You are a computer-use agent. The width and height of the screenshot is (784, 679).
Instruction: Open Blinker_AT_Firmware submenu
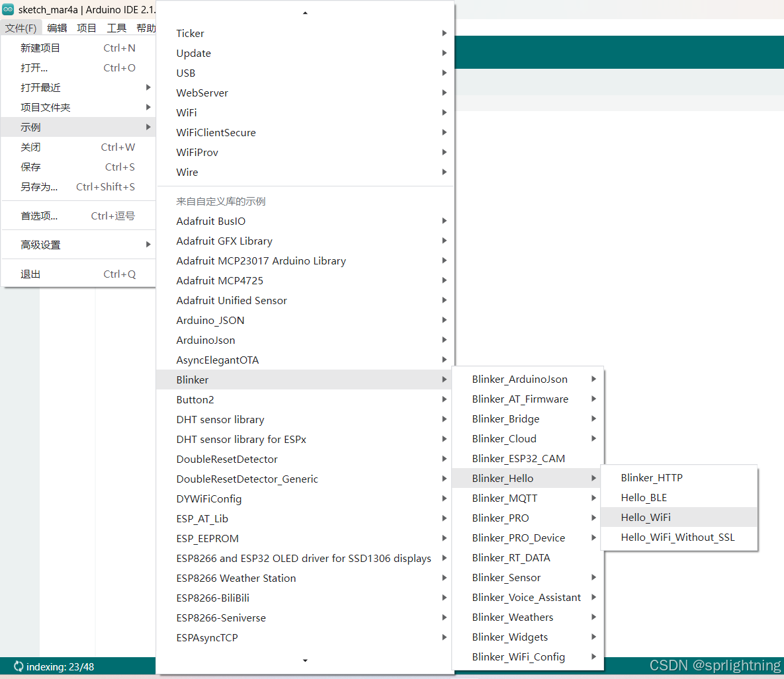527,399
